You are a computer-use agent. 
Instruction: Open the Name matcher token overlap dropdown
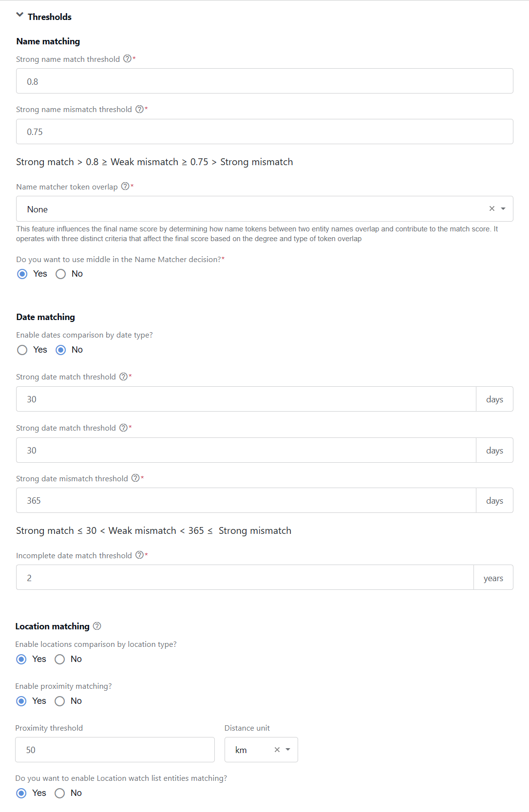pyautogui.click(x=503, y=208)
